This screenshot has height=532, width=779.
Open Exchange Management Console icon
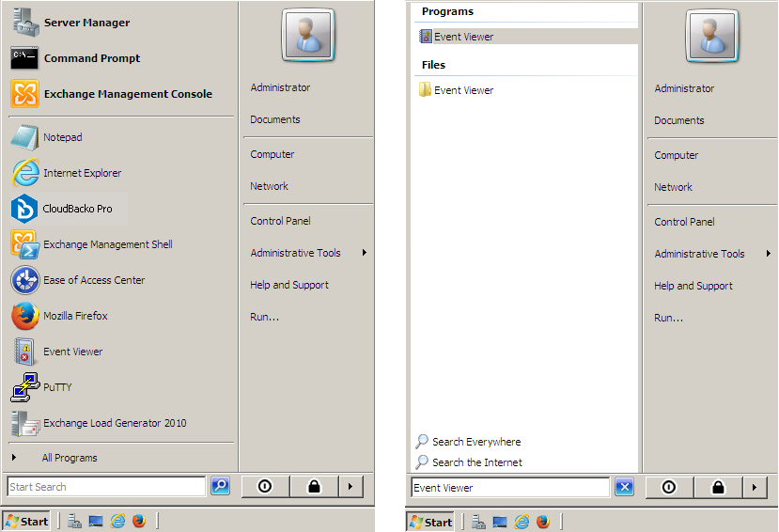(x=24, y=94)
